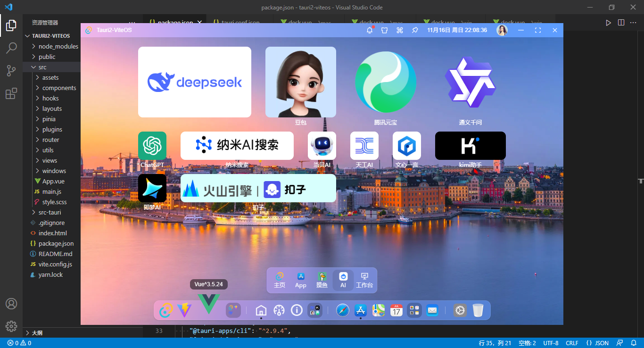
Task: Open the Calendar showing 17 in the dock
Action: (396, 310)
